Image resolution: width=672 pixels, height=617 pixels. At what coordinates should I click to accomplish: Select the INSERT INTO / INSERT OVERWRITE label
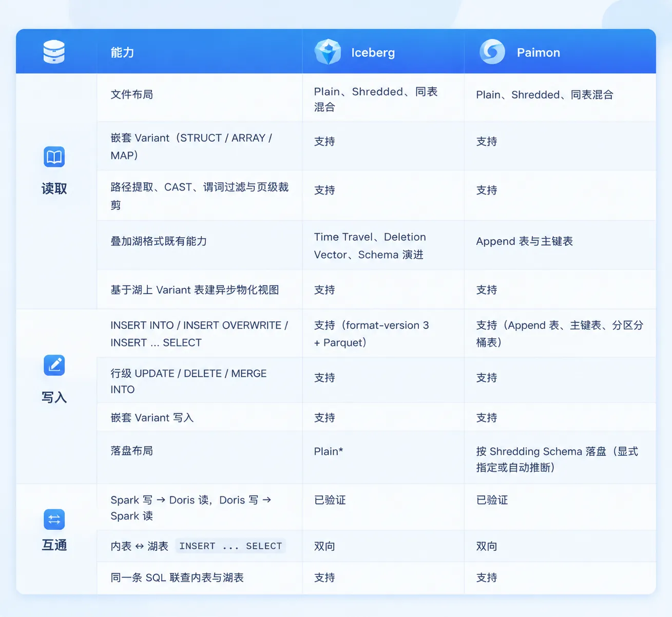click(199, 334)
